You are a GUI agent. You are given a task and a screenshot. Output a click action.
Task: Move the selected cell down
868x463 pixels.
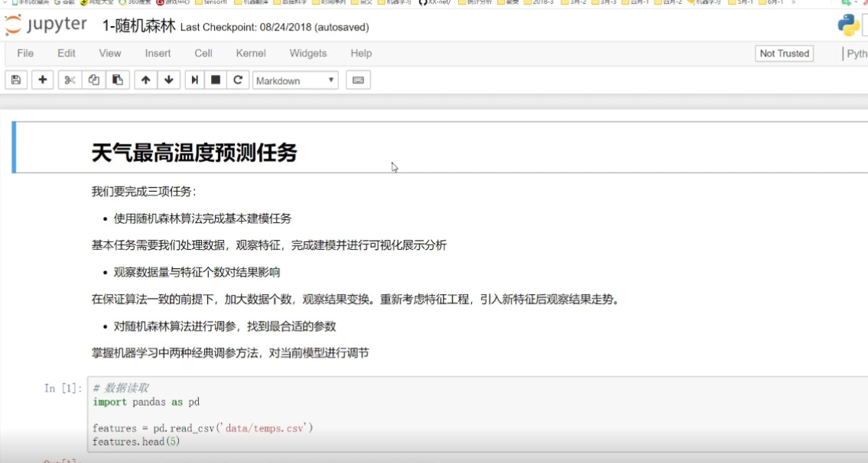coord(168,80)
